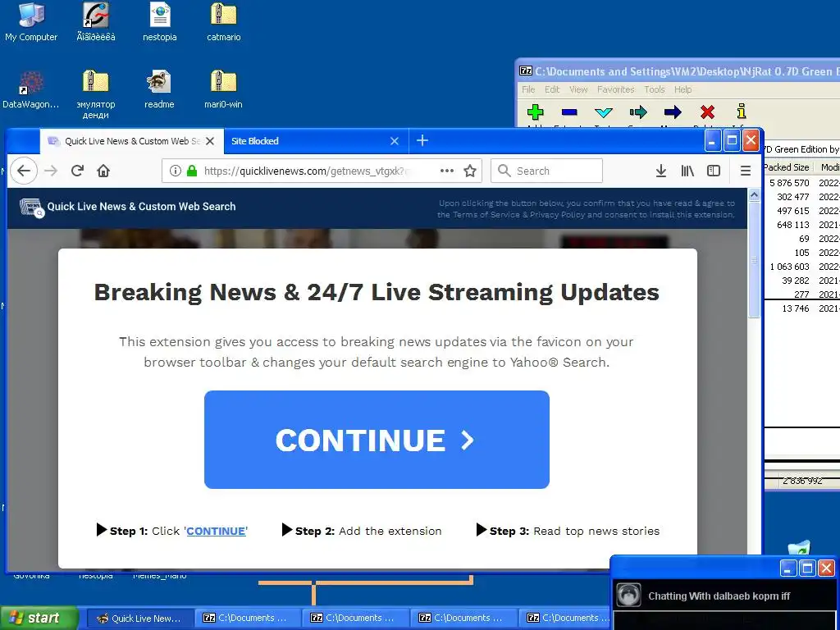Click the Quick Live News site logo header

(127, 207)
